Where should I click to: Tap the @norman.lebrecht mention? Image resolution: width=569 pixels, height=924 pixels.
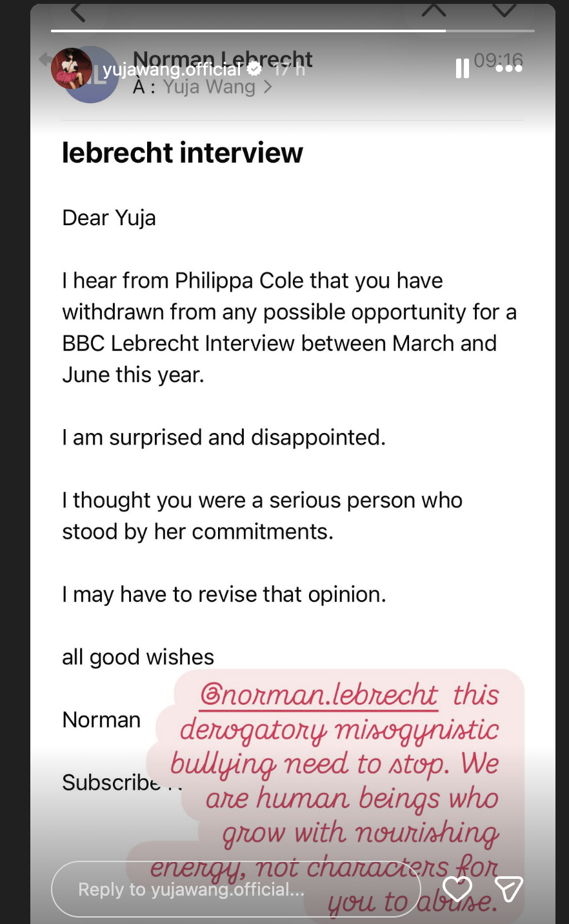[x=319, y=696]
